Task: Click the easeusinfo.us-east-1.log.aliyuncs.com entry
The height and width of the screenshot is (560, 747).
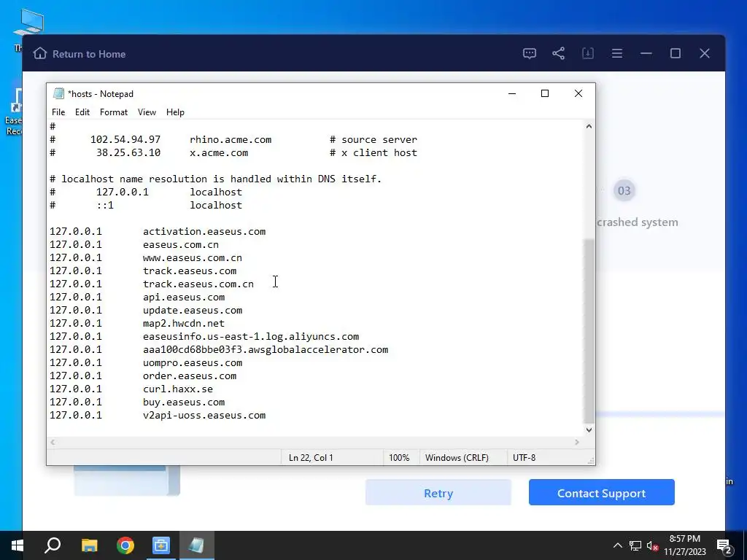Action: click(x=251, y=337)
